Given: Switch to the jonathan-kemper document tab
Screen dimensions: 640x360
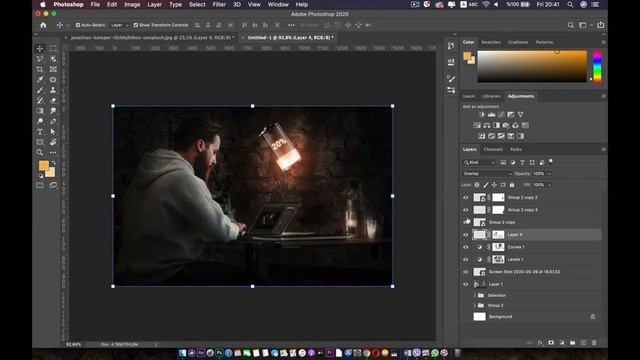Looking at the screenshot, I should [152, 38].
